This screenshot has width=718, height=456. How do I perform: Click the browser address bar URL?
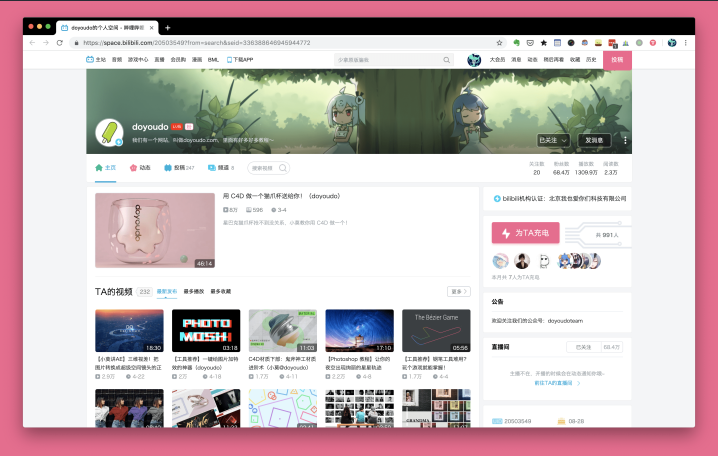(197, 43)
